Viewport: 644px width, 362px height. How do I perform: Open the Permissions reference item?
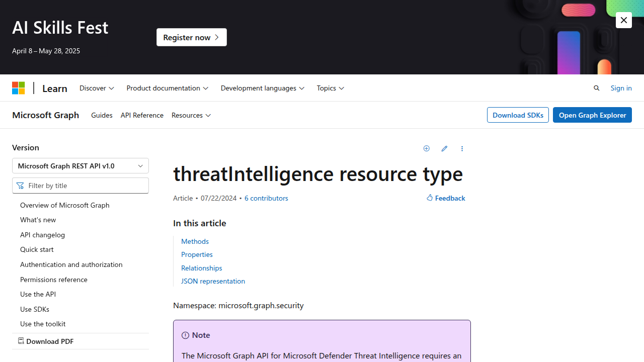54,280
